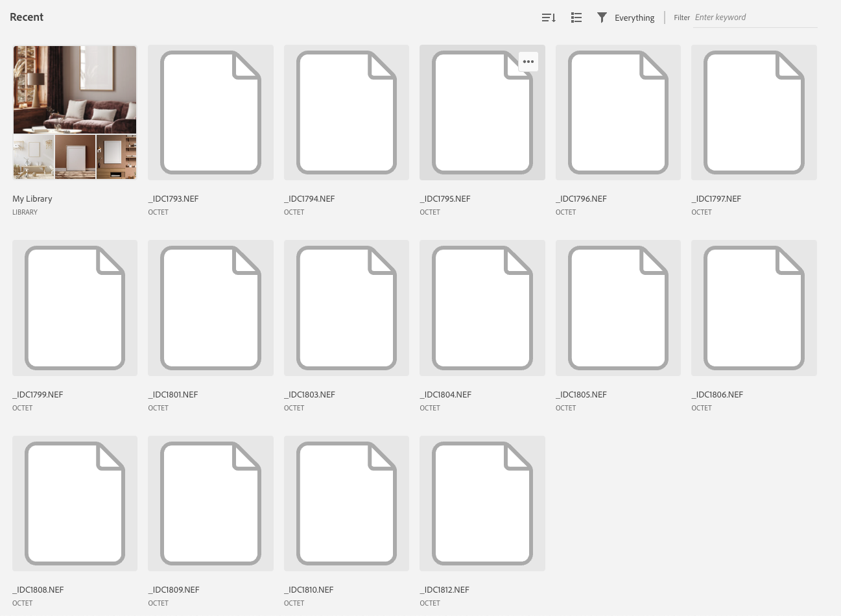Screen dimensions: 841x616
Task: Switch to list view layout
Action: [576, 18]
